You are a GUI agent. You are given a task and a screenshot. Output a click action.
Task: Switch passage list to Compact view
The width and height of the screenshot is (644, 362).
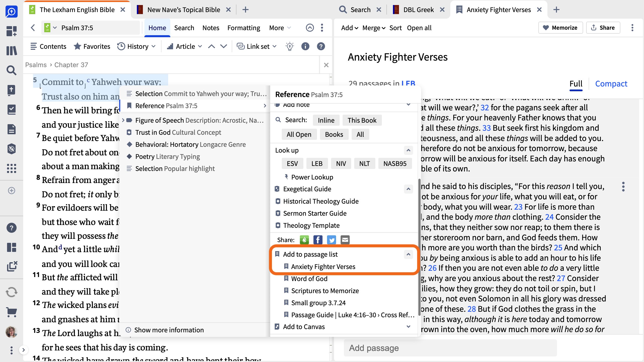point(611,84)
